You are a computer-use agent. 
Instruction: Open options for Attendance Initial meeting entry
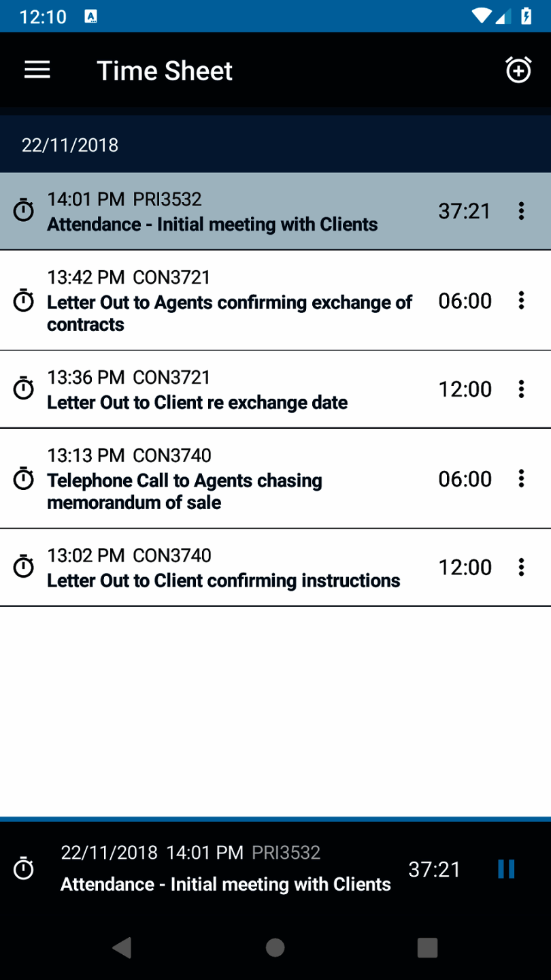(521, 211)
